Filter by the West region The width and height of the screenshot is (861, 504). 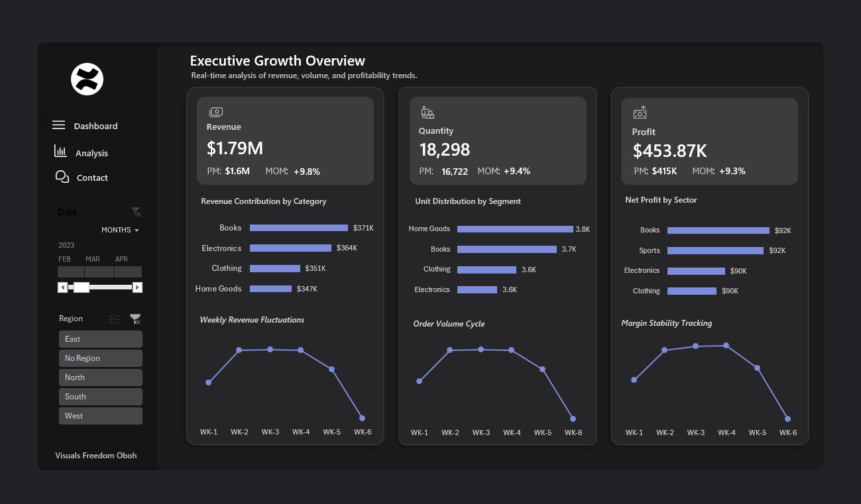point(100,416)
